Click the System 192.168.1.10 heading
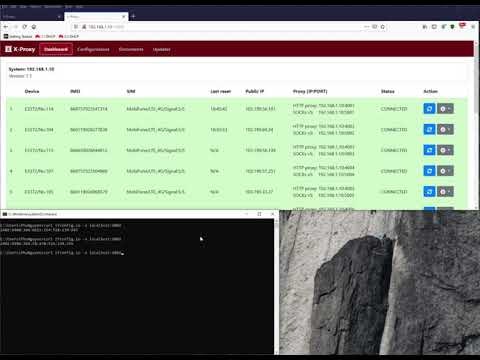 tap(31, 69)
